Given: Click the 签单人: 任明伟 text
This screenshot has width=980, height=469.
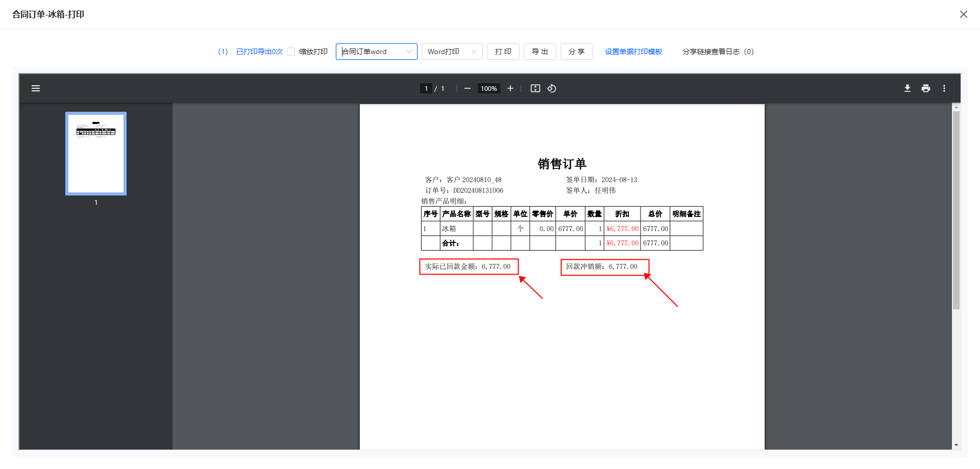Looking at the screenshot, I should point(591,190).
